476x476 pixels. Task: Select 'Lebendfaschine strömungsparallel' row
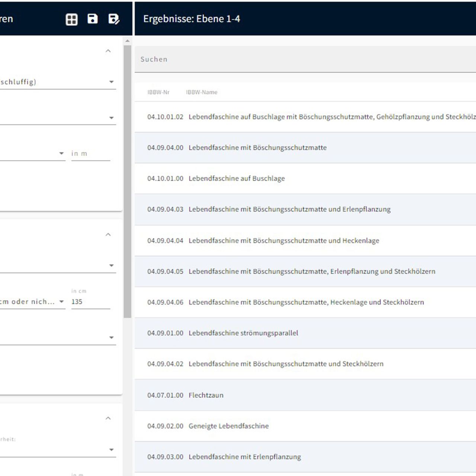243,333
